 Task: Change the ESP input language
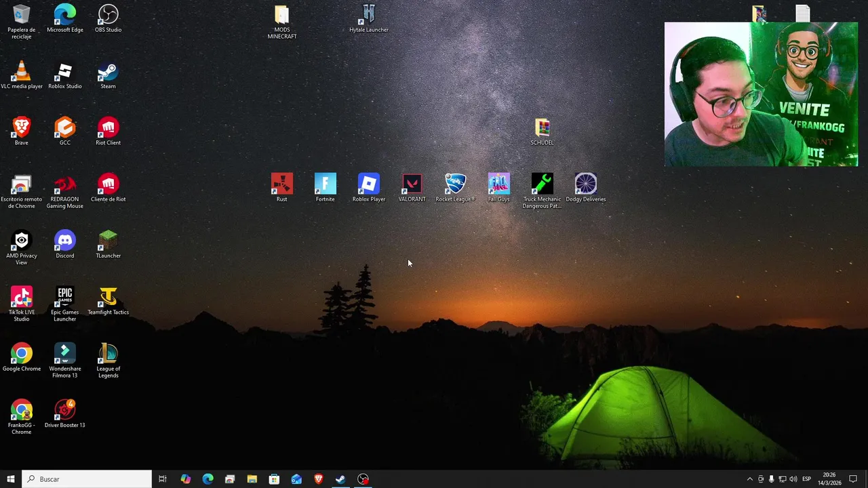pyautogui.click(x=806, y=479)
